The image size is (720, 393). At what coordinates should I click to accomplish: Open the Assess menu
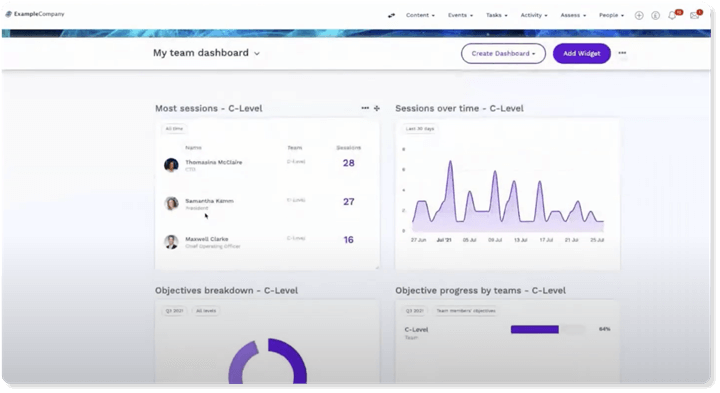click(573, 15)
